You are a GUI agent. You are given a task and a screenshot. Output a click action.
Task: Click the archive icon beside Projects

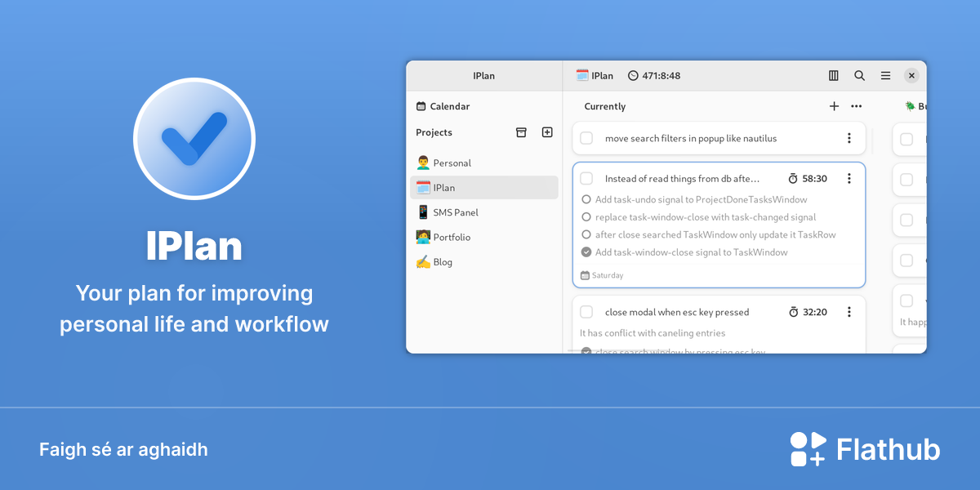coord(521,132)
